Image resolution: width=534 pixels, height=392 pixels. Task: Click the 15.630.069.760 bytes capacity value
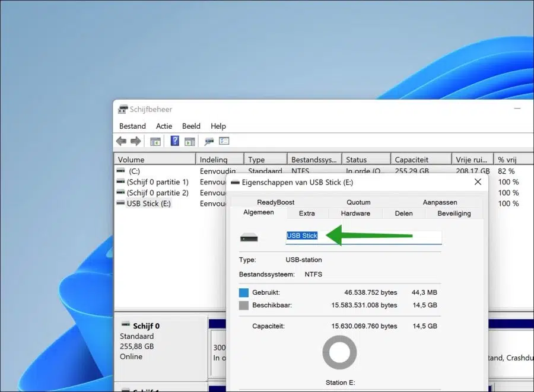point(364,326)
